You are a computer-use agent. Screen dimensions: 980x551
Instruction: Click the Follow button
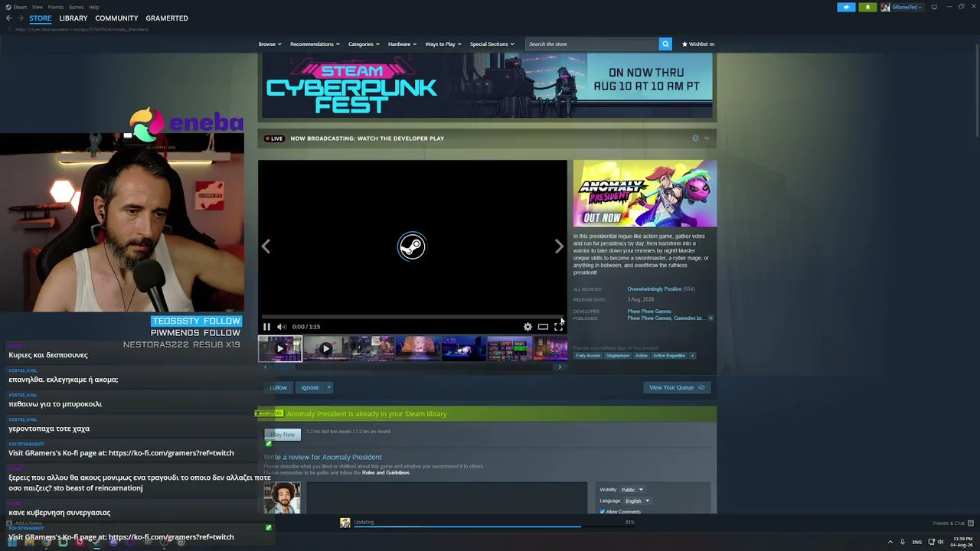click(277, 387)
